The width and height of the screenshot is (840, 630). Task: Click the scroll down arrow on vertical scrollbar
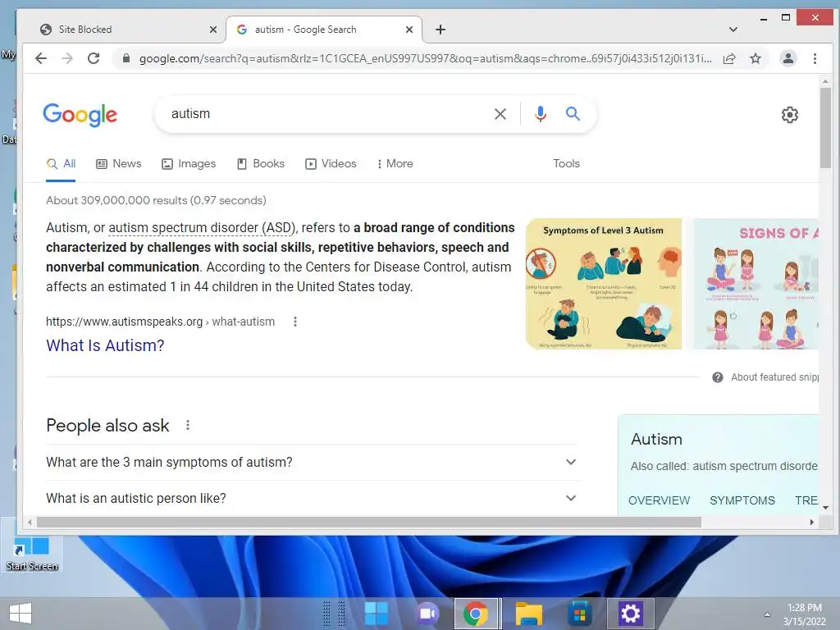[x=825, y=507]
